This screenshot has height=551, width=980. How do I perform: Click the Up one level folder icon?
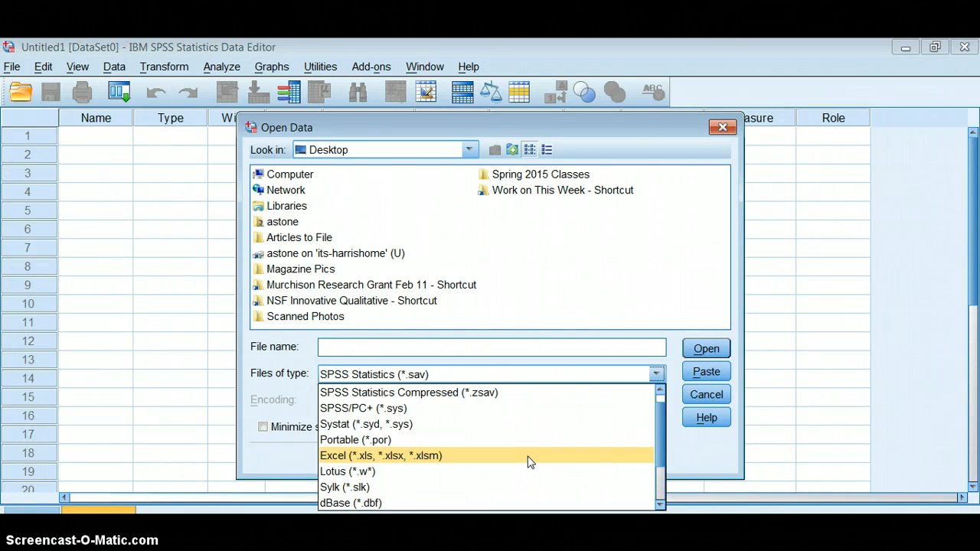point(495,150)
